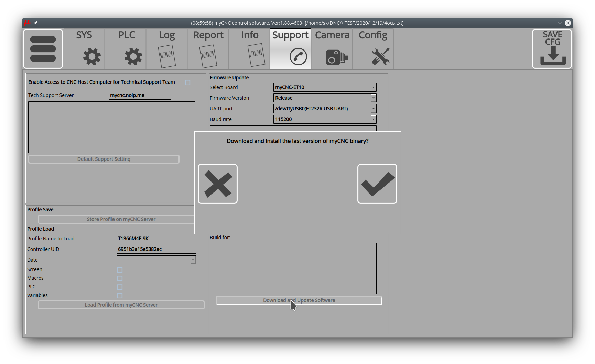Click the Profile Save heading
595x364 pixels.
tap(40, 210)
